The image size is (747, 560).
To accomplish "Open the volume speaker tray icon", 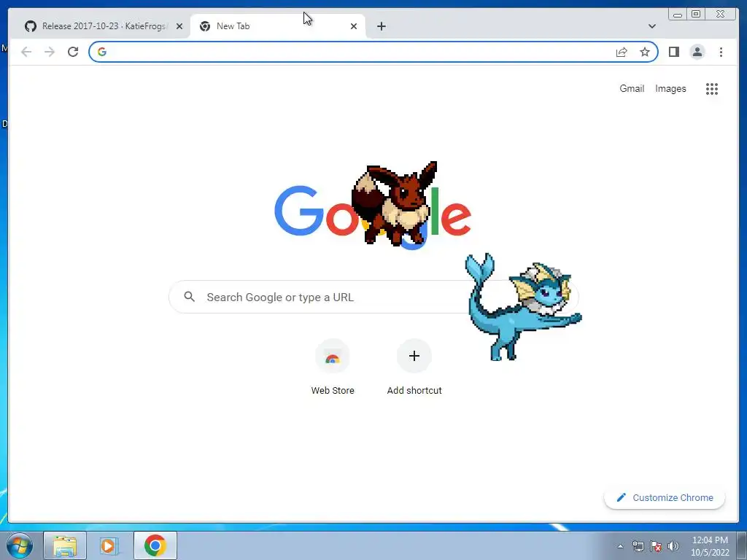I will (x=673, y=546).
